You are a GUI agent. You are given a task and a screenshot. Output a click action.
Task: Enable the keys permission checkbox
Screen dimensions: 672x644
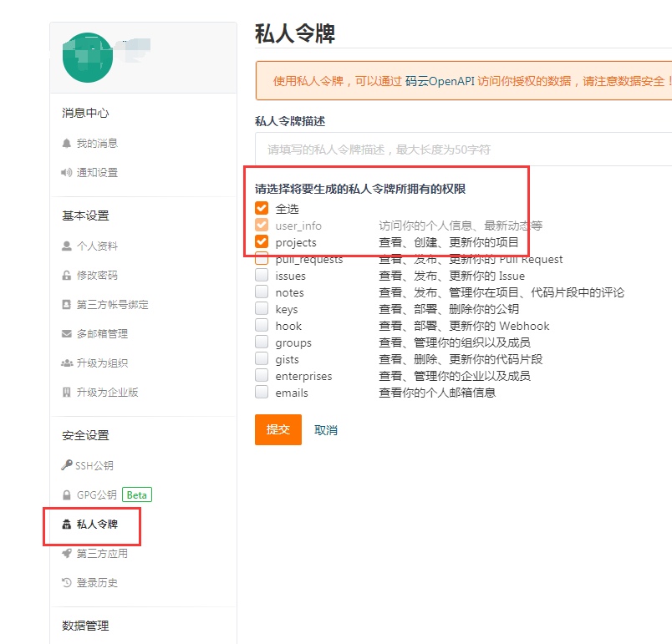tap(262, 308)
